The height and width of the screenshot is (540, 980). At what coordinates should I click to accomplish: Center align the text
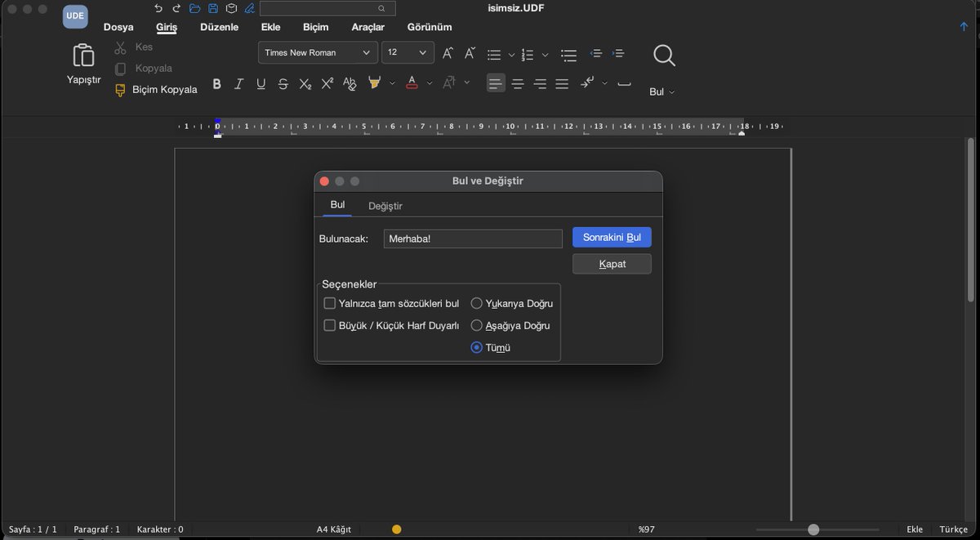click(518, 83)
